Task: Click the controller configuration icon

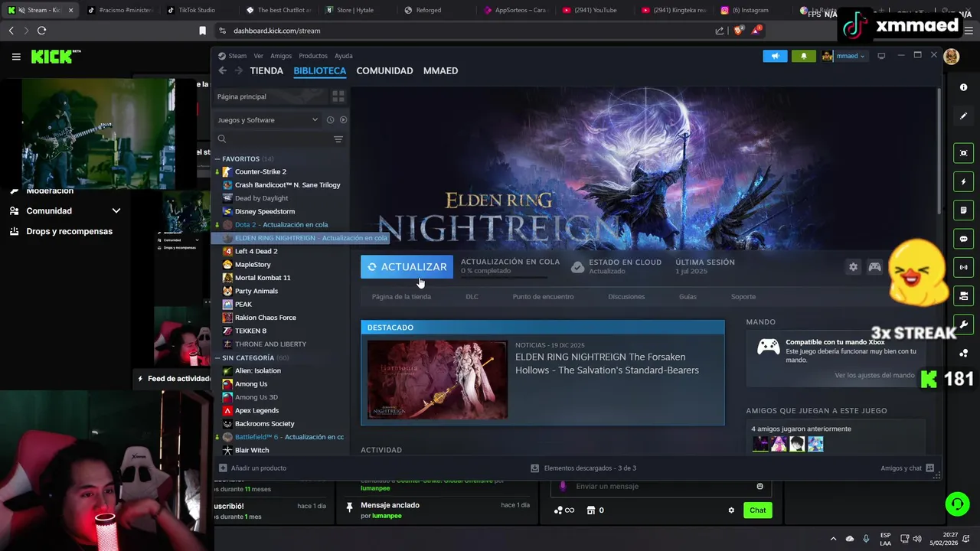Action: point(874,267)
